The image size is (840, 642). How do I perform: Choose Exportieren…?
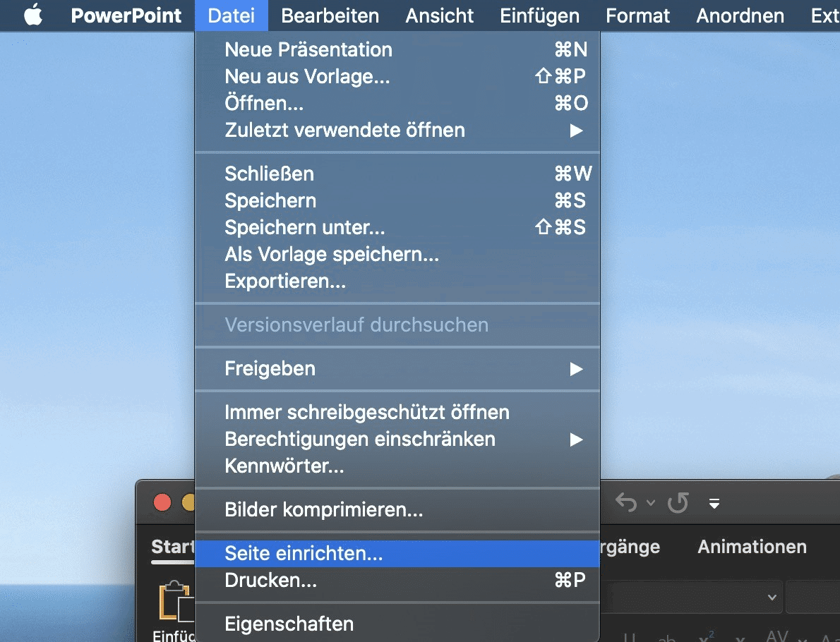[x=397, y=281]
